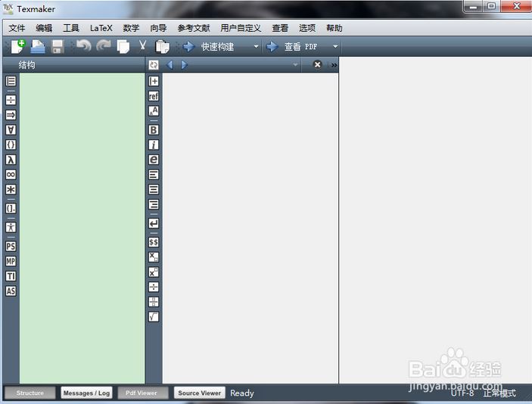Toggle the Structure panel button
Screen dimensions: 532x404
pyautogui.click(x=30, y=393)
